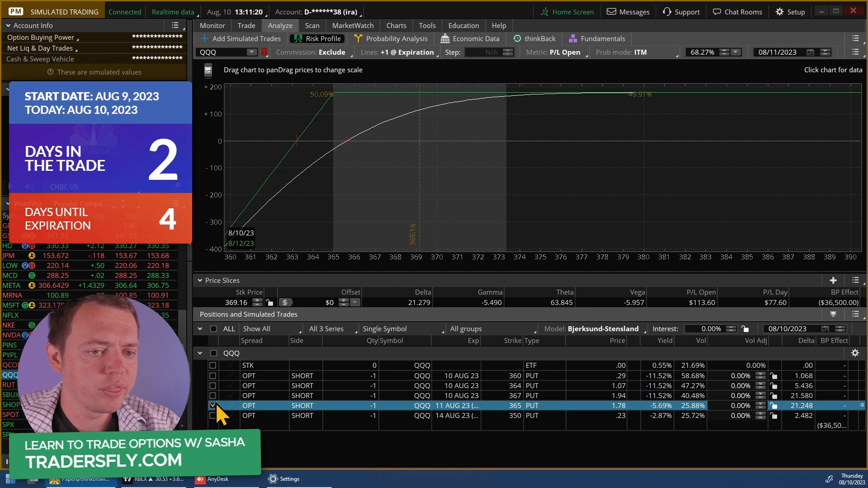Check the QQQ group checkbox

point(214,353)
